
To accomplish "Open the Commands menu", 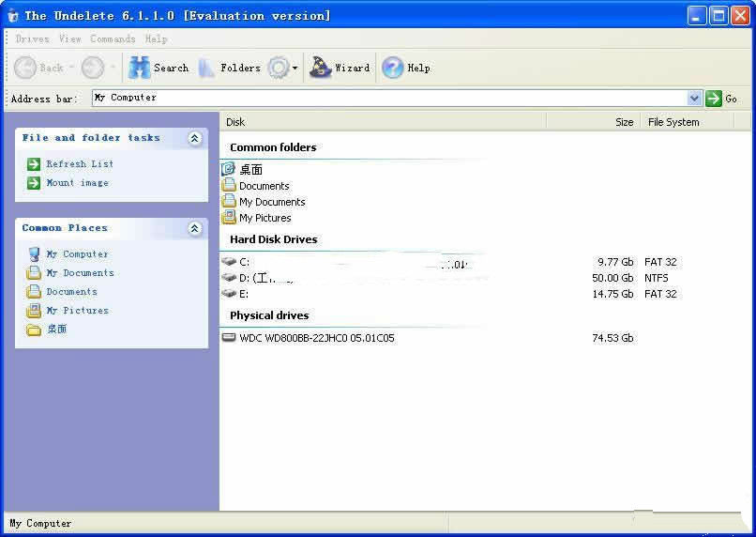I will click(x=113, y=38).
